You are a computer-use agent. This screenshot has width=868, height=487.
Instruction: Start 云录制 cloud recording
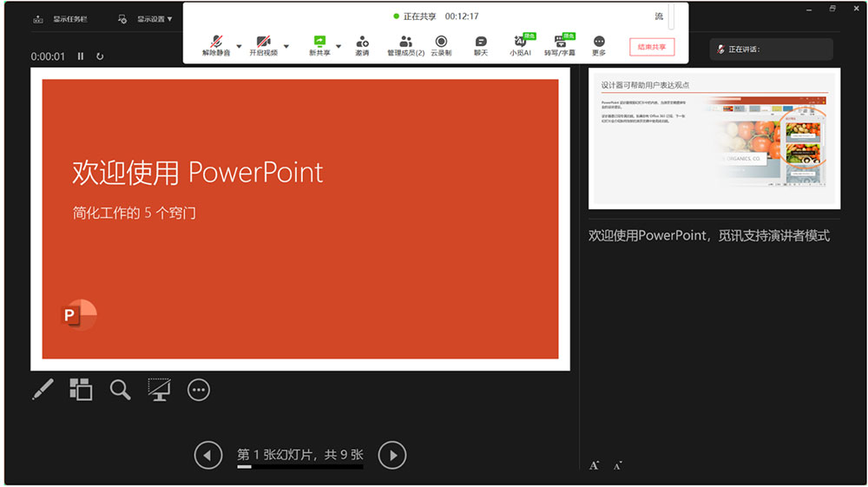441,46
